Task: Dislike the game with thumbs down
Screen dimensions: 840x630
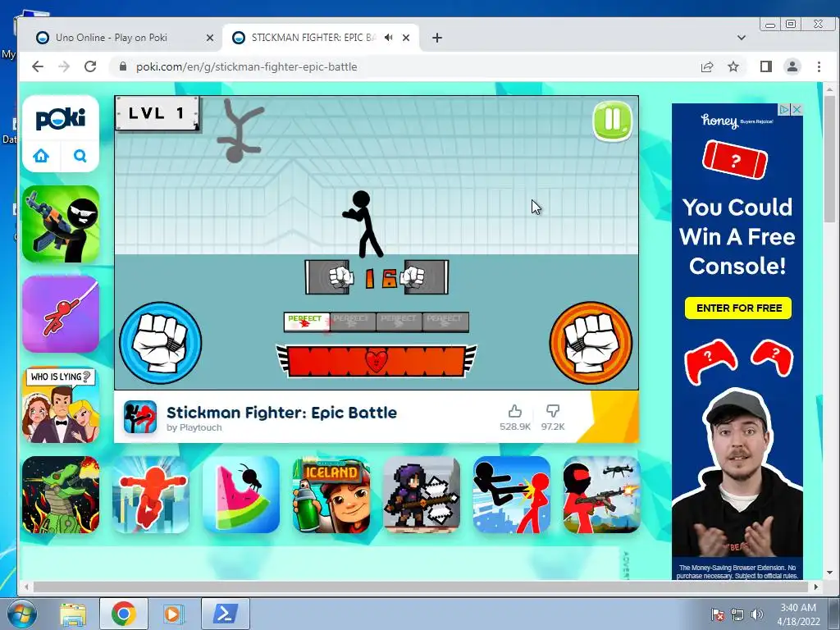Action: click(553, 412)
